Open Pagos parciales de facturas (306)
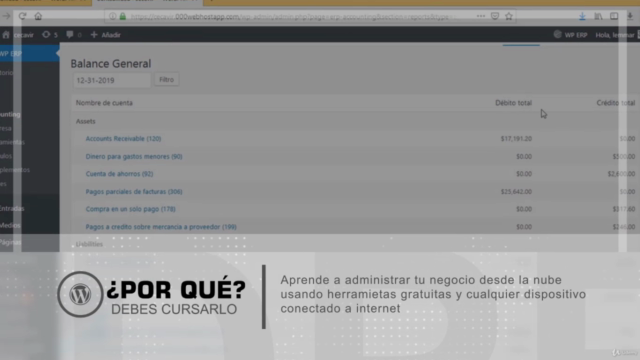 pos(134,191)
